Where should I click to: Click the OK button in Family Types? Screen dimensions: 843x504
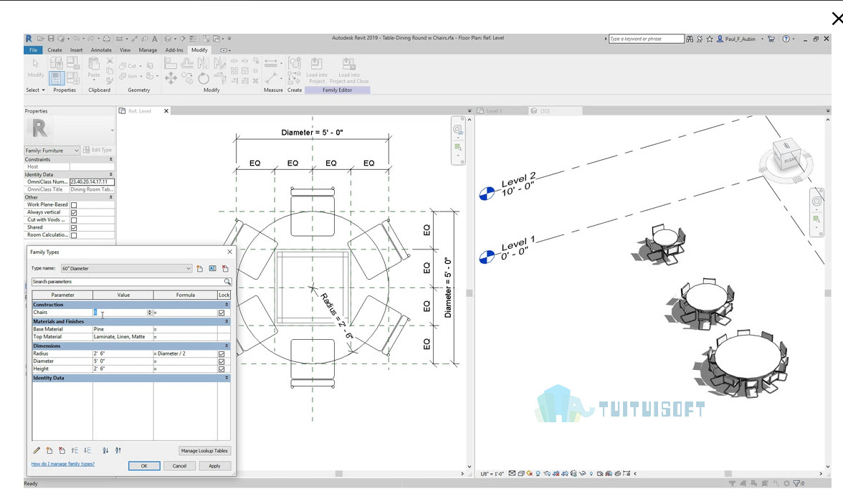144,466
